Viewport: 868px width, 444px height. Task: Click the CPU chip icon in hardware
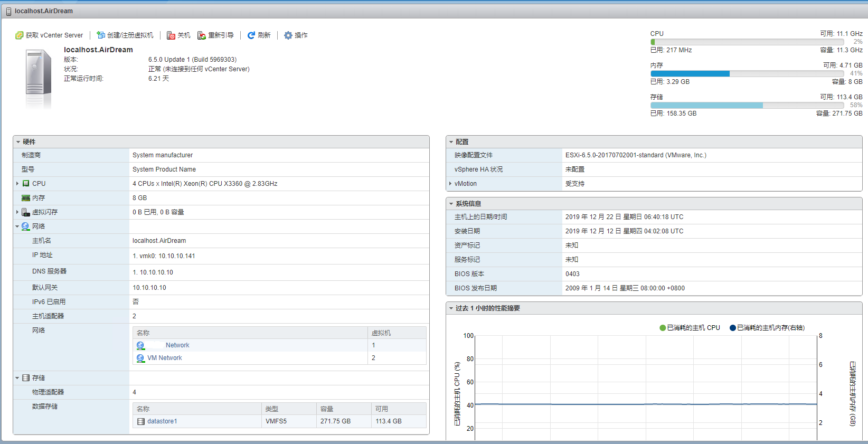[26, 184]
